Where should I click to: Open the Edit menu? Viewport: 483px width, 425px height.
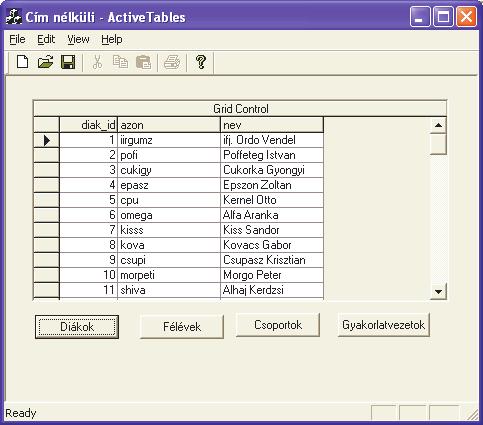(46, 39)
